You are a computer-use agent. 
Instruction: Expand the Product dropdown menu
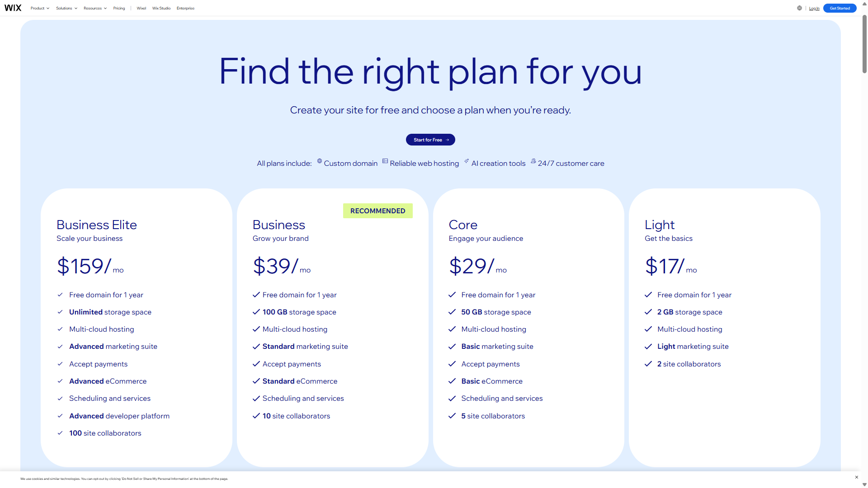coord(40,8)
